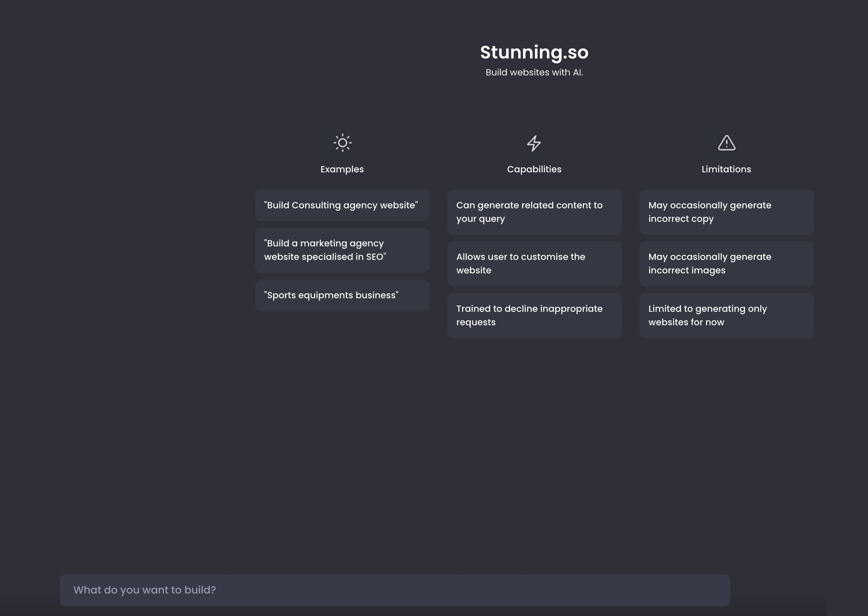Pick the "Sports equipments business" example

click(x=342, y=295)
